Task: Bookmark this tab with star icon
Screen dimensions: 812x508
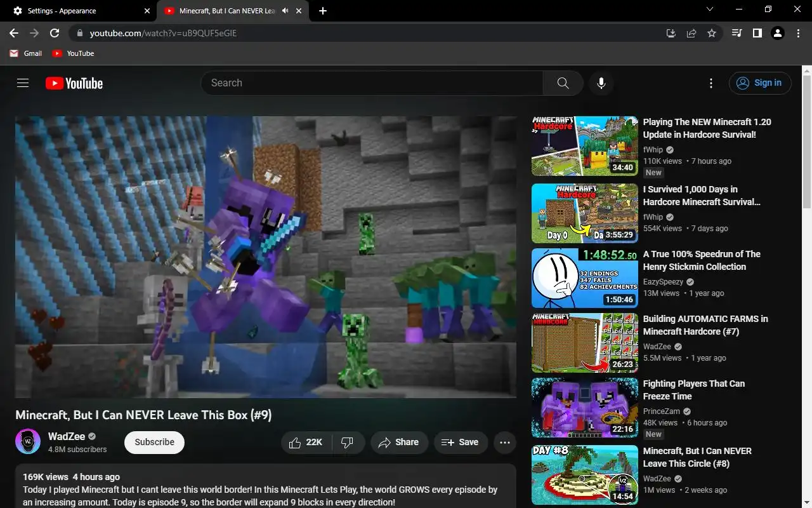Action: [x=712, y=33]
